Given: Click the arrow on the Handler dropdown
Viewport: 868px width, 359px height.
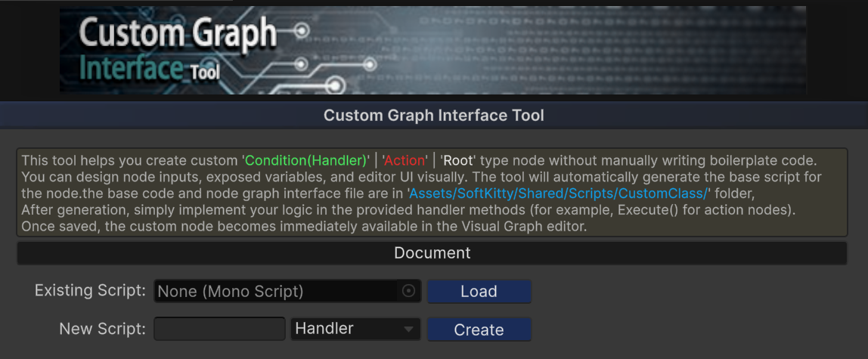Looking at the screenshot, I should click(409, 330).
